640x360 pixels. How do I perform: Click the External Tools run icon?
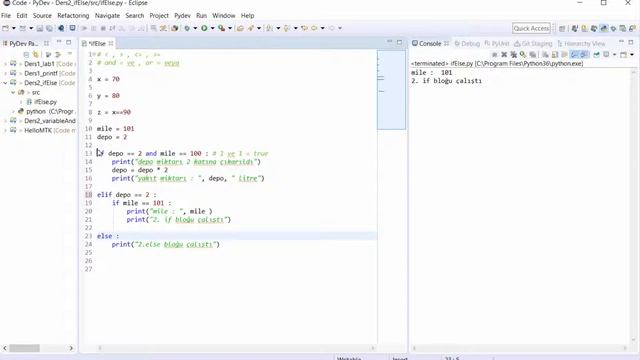tap(222, 28)
